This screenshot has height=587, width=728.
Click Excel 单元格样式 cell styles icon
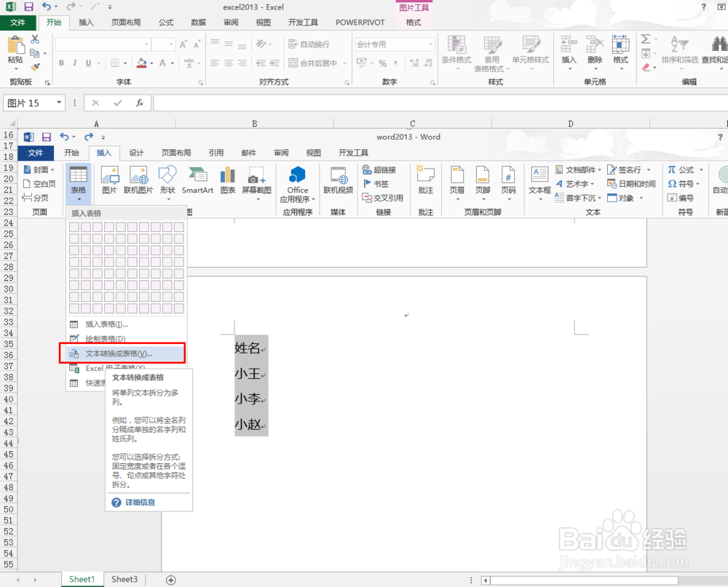531,44
